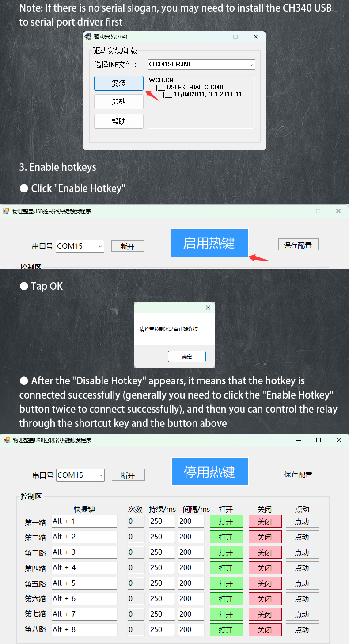349x644 pixels.
Task: Click green 打开 button for 第一路
Action: (226, 521)
